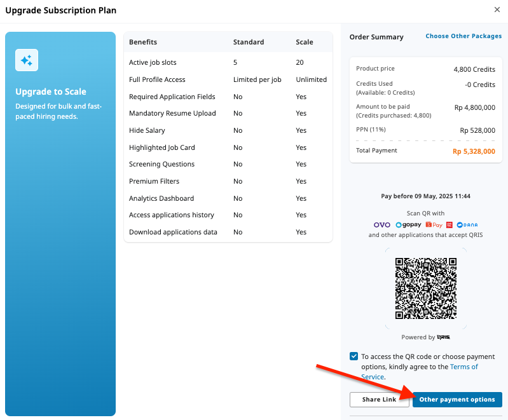Click the PPN (11%) label
Image resolution: width=508 pixels, height=420 pixels.
click(x=371, y=130)
